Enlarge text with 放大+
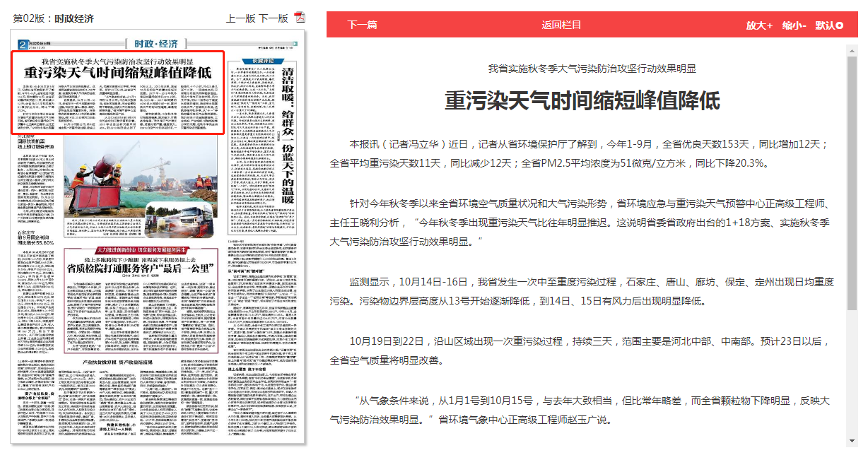The width and height of the screenshot is (868, 455). tap(759, 25)
